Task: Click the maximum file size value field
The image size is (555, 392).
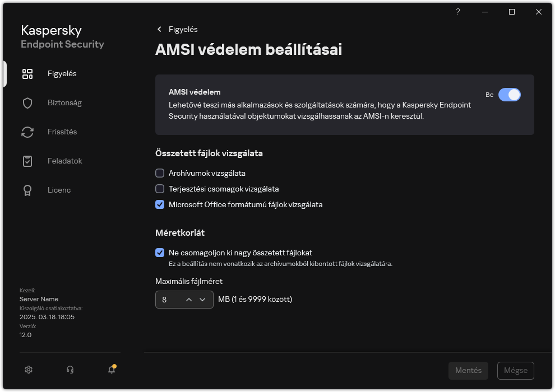Action: tap(168, 300)
